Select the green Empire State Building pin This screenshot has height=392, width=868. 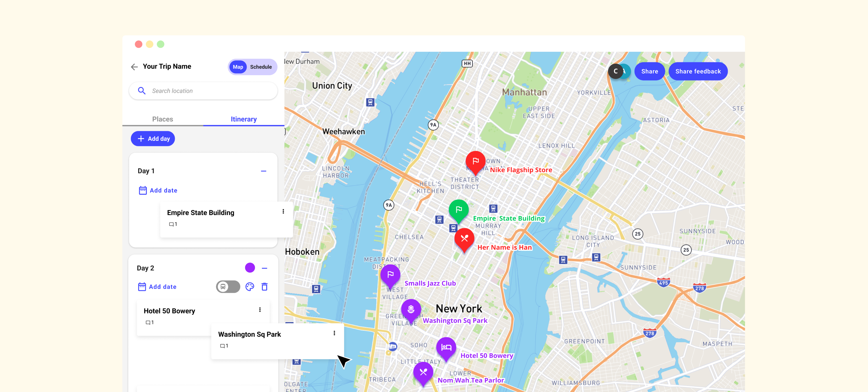(x=458, y=210)
